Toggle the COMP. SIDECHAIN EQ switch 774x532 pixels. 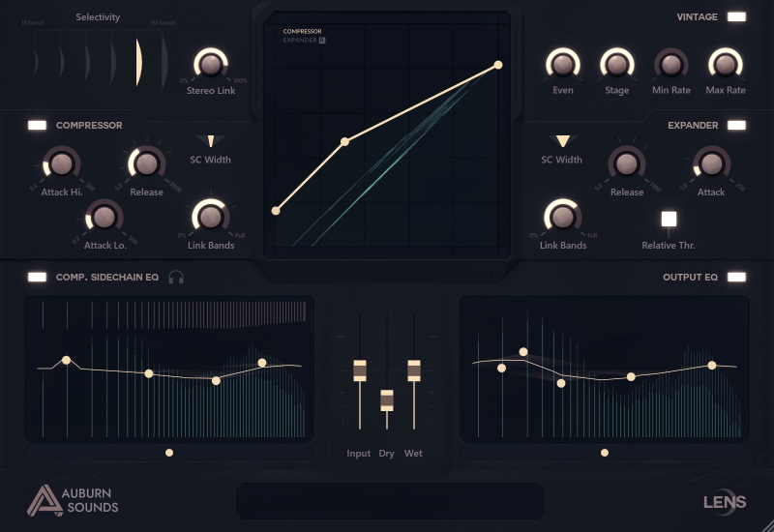38,278
